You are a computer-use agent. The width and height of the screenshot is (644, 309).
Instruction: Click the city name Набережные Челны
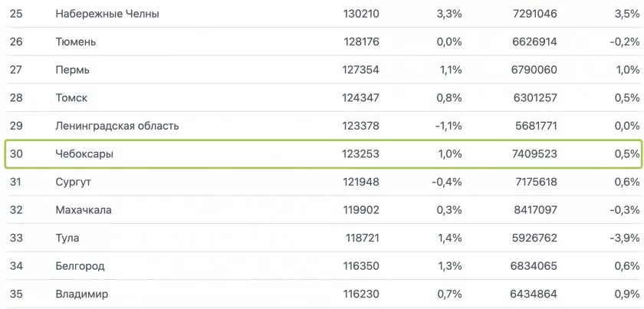[107, 14]
